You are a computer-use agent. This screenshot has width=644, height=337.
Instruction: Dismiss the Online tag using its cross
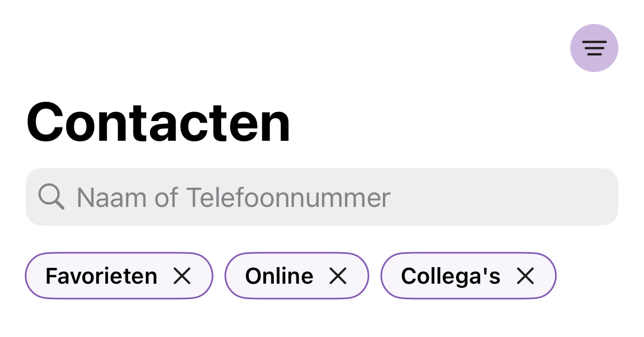click(338, 276)
